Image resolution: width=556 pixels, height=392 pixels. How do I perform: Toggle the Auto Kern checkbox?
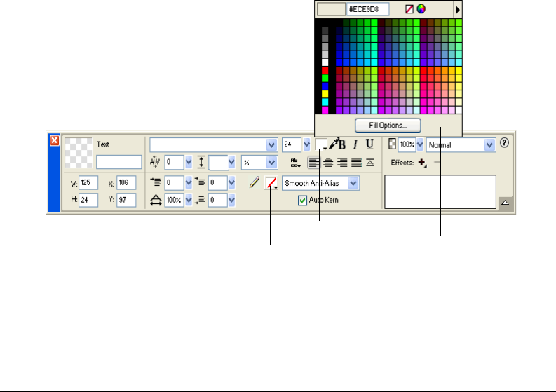pyautogui.click(x=302, y=201)
